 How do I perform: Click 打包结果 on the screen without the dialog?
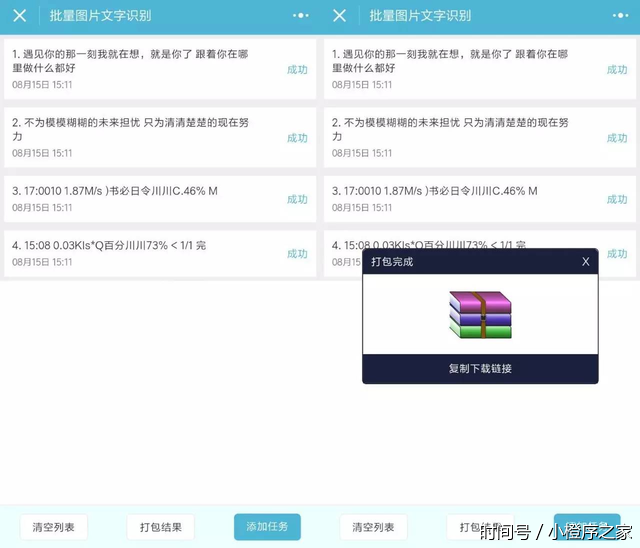160,527
